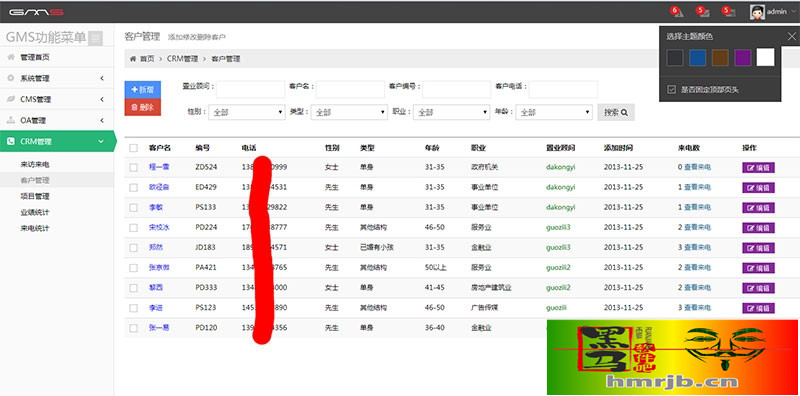Click the 客户名 input field

click(x=351, y=89)
